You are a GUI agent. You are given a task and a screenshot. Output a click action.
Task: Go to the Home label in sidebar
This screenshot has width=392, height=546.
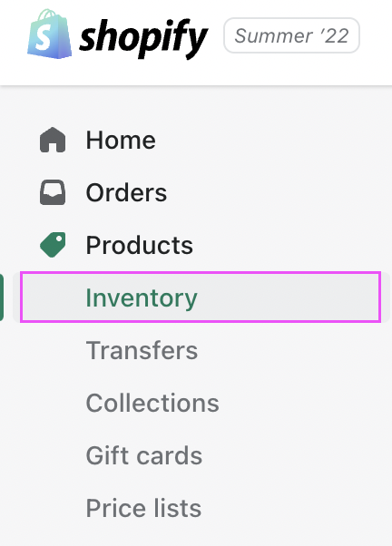click(121, 140)
